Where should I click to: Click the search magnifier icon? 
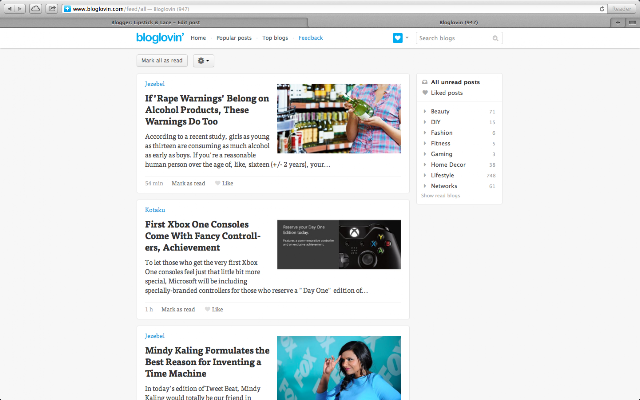[495, 38]
